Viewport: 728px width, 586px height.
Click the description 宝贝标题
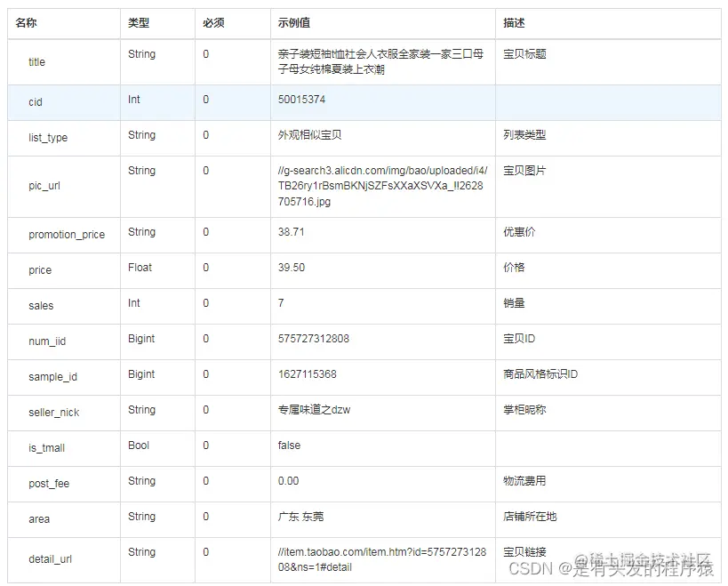point(524,54)
